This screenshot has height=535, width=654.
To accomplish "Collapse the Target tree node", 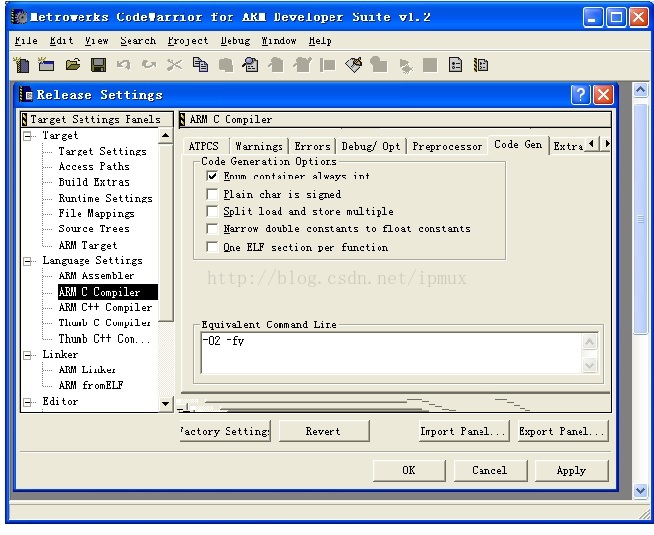I will [28, 136].
